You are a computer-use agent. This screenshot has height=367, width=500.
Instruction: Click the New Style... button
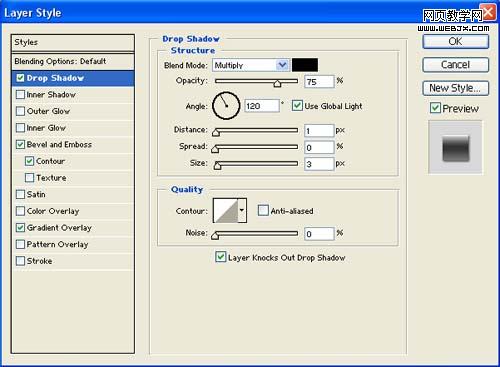coord(455,88)
